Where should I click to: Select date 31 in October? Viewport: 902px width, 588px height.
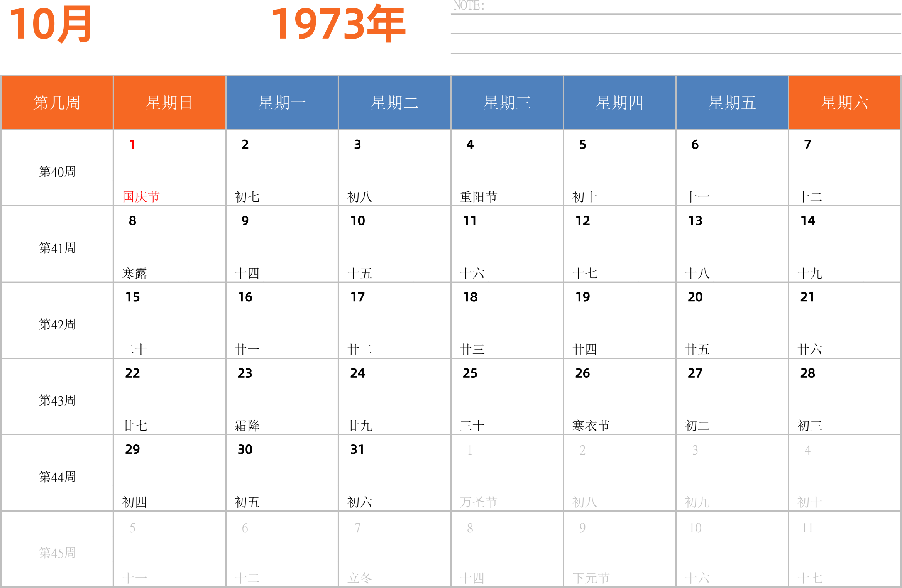point(357,449)
